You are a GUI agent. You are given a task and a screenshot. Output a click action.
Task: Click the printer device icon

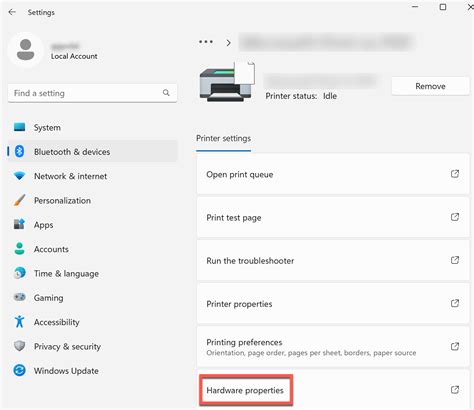(227, 82)
